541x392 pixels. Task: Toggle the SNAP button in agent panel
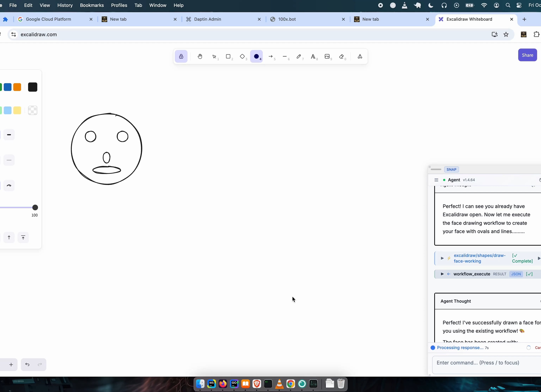(451, 170)
